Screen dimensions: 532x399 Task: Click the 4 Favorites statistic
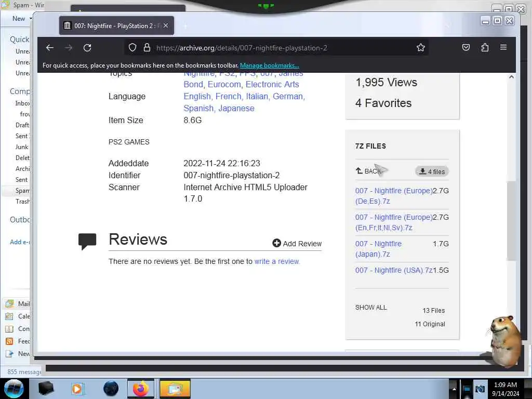[x=383, y=103]
